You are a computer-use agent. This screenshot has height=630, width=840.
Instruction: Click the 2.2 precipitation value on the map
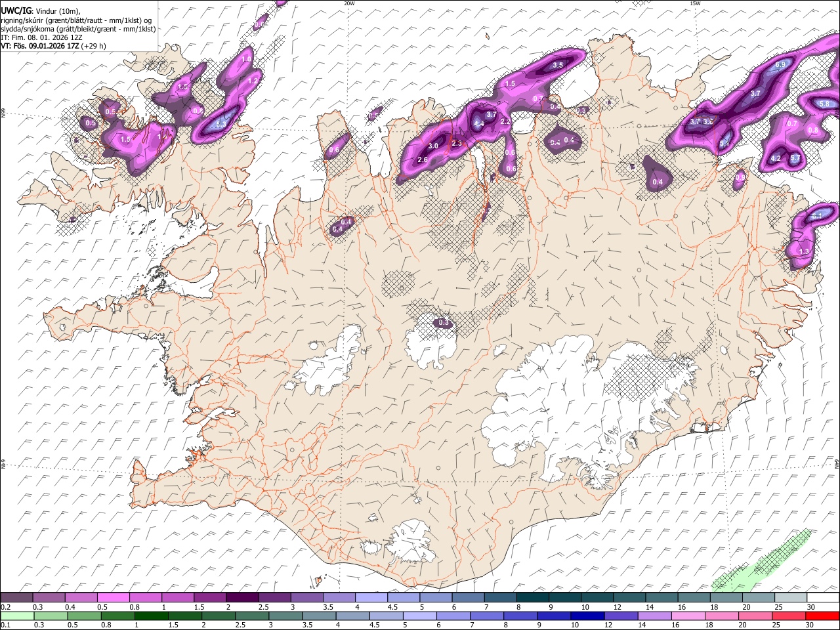(x=505, y=121)
